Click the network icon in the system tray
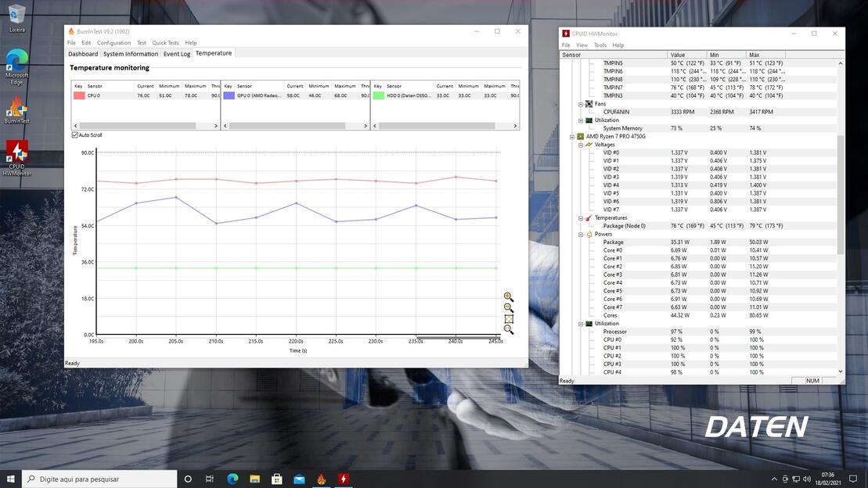The width and height of the screenshot is (868, 488). 795,479
